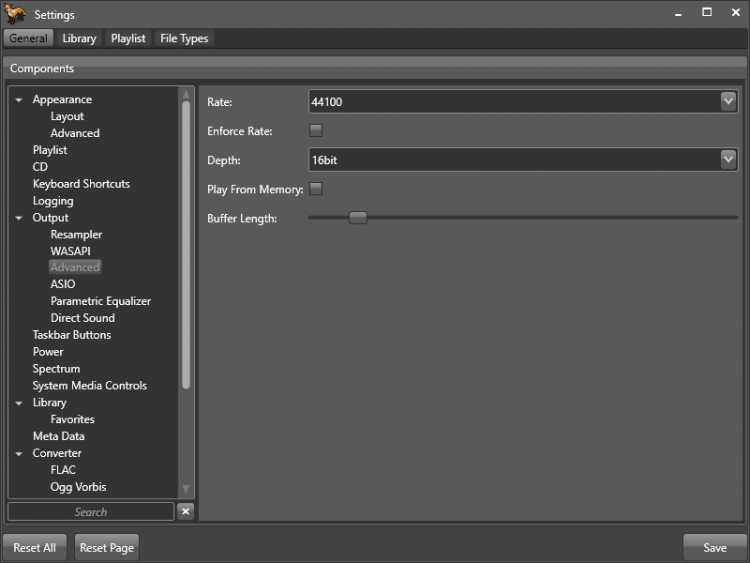
Task: Enable the Enforce Rate checkbox
Action: click(316, 130)
